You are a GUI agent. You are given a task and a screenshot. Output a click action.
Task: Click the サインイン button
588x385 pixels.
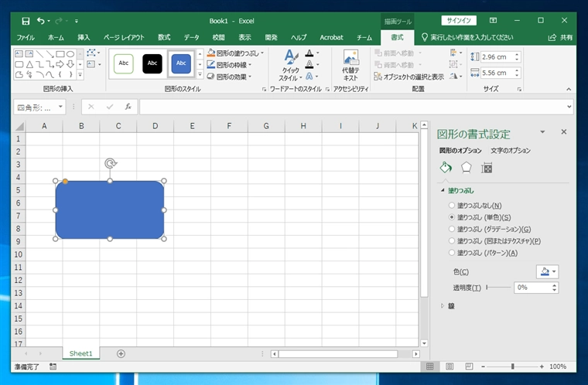[x=459, y=21]
